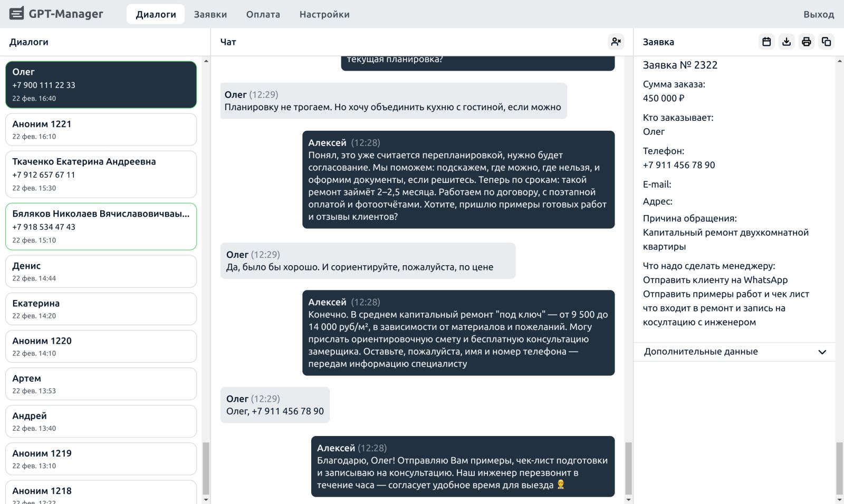844x504 pixels.
Task: Open the Оплата tab
Action: [x=263, y=14]
